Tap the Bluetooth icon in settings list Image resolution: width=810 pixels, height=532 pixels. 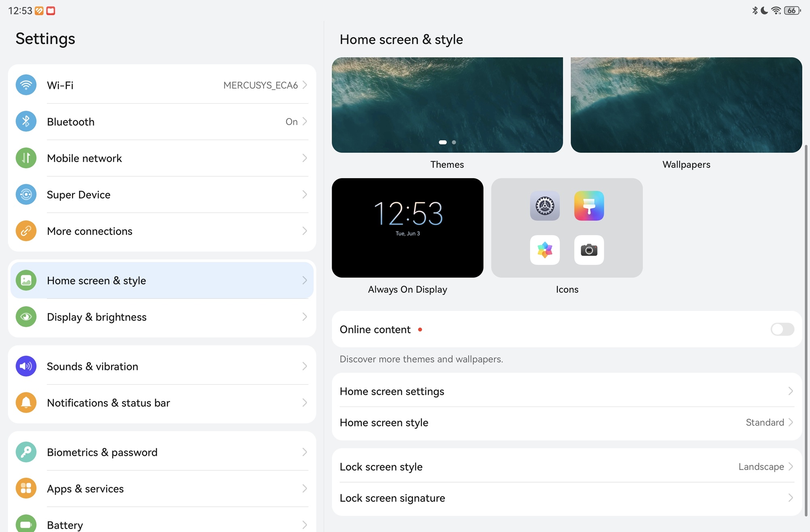[26, 121]
